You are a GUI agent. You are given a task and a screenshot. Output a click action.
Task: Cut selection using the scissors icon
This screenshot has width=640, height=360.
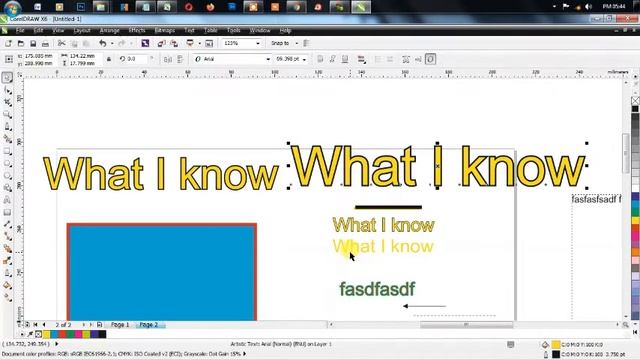(x=62, y=43)
